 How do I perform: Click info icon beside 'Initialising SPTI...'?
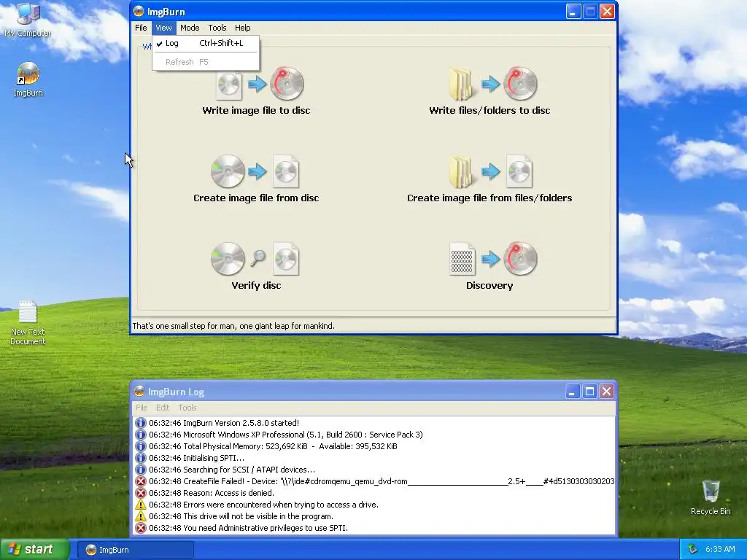point(141,458)
